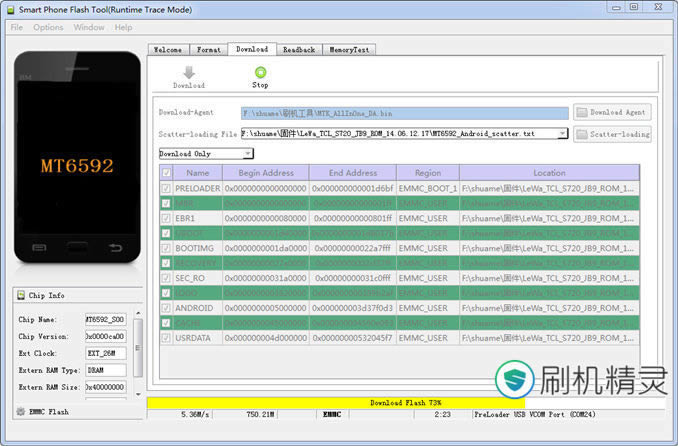Open the Format tab
The image size is (678, 446).
point(208,49)
